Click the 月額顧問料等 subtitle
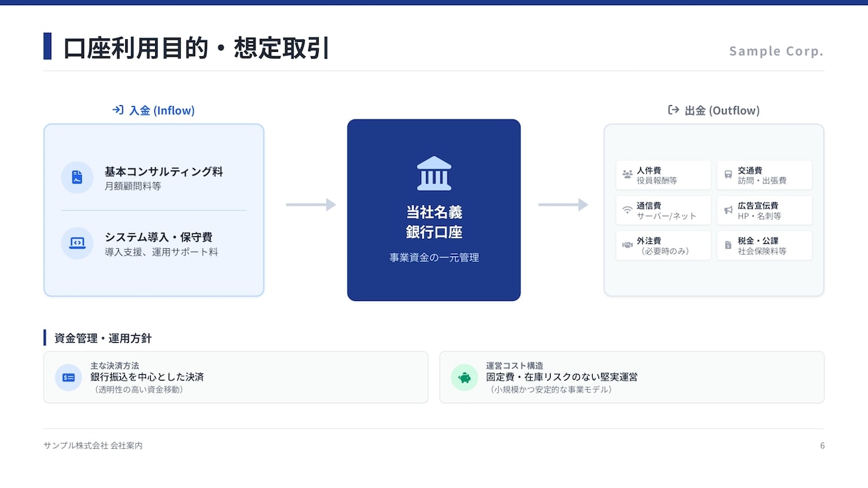This screenshot has height=488, width=868. (133, 186)
